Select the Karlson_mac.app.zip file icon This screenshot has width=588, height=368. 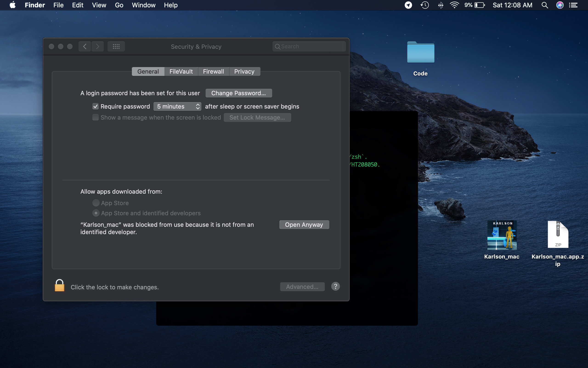pyautogui.click(x=558, y=234)
